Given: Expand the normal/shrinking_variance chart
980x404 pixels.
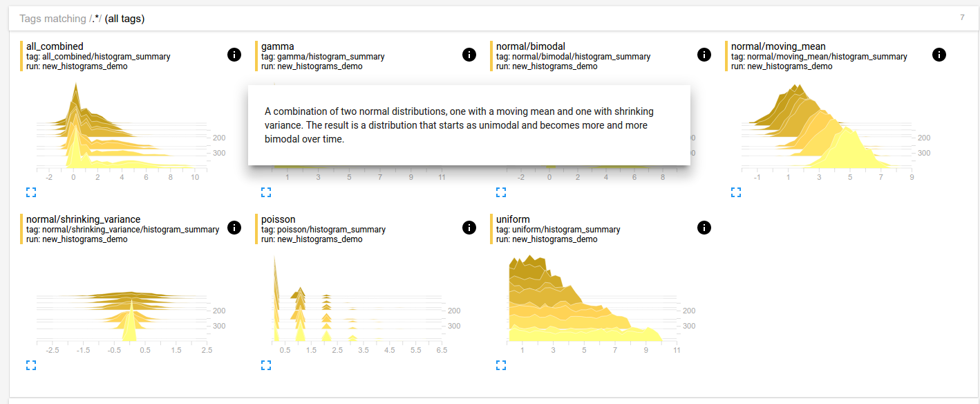Looking at the screenshot, I should pyautogui.click(x=31, y=365).
